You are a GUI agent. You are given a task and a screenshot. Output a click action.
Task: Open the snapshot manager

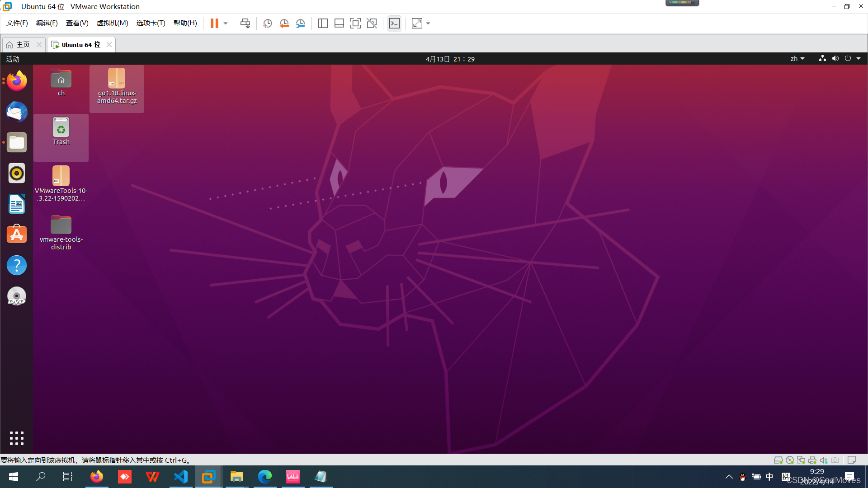(x=301, y=23)
